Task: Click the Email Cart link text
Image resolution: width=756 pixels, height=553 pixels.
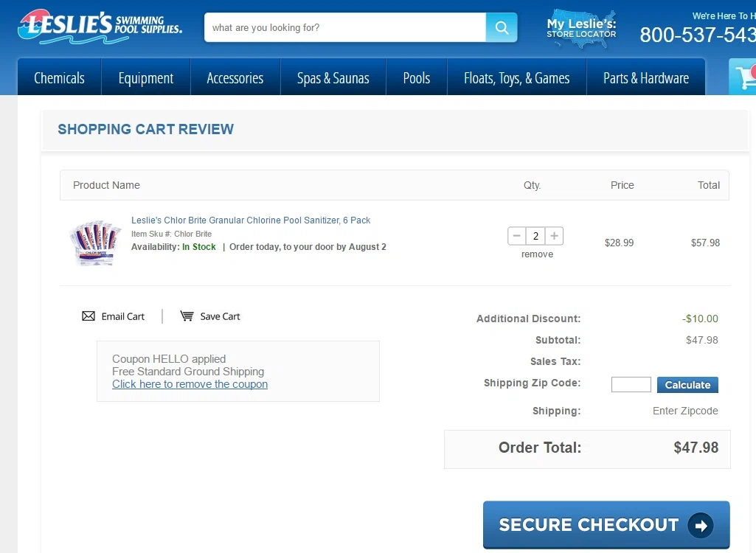Action: pyautogui.click(x=123, y=316)
